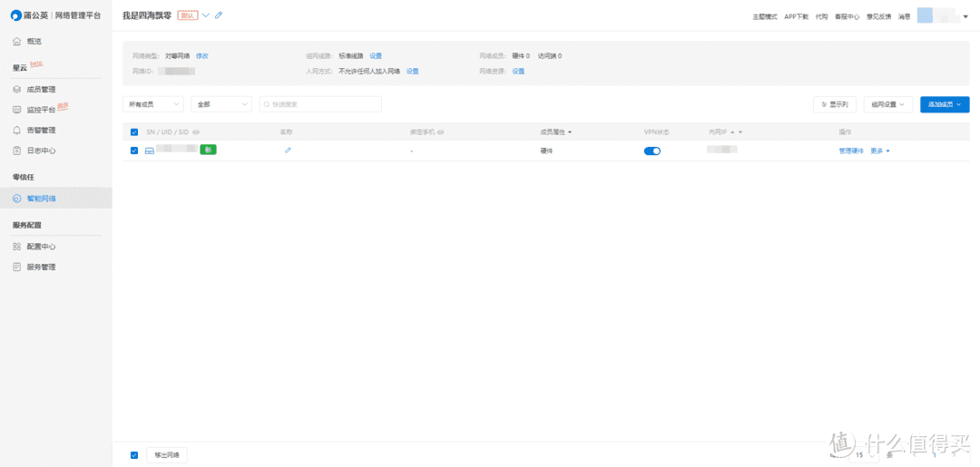Viewport: 980px width, 467px height.
Task: Click the 硬件 cell in 成员属性 column
Action: click(x=546, y=151)
